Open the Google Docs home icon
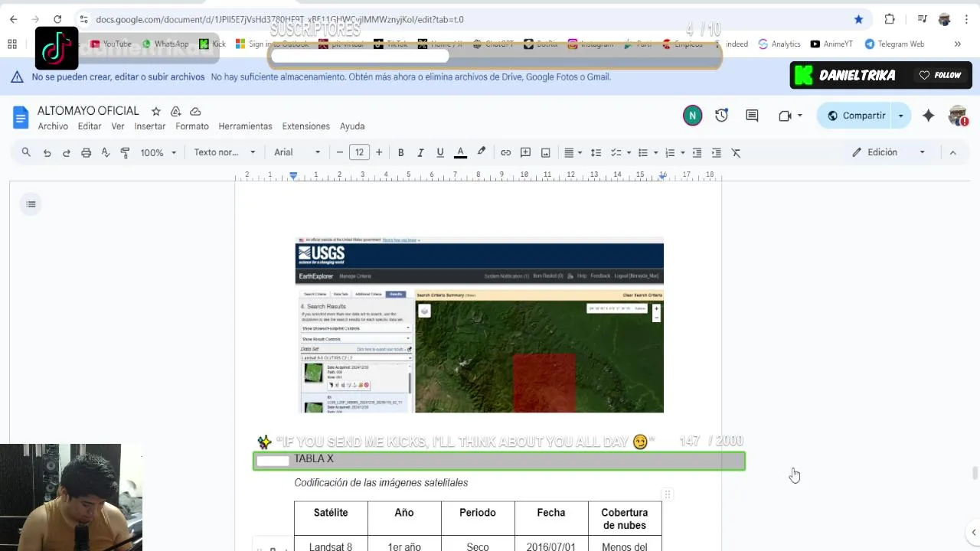This screenshot has height=551, width=980. tap(21, 117)
